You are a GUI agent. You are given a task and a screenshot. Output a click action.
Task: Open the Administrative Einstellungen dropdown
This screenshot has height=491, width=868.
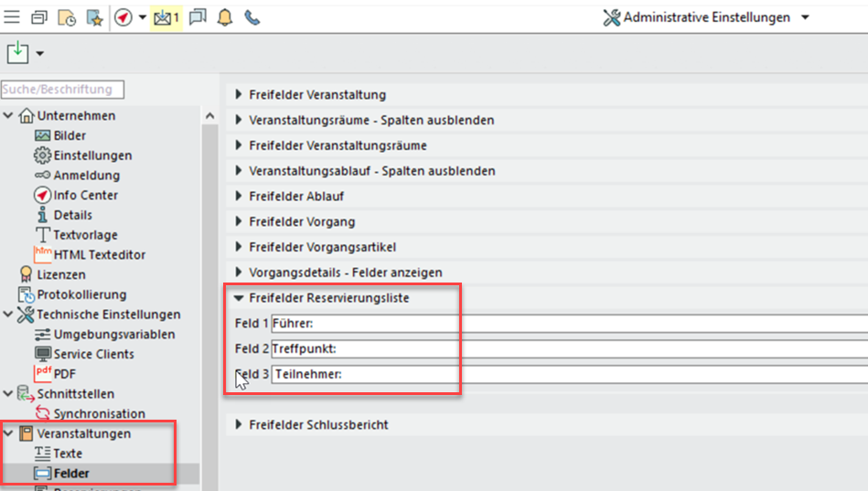[804, 17]
